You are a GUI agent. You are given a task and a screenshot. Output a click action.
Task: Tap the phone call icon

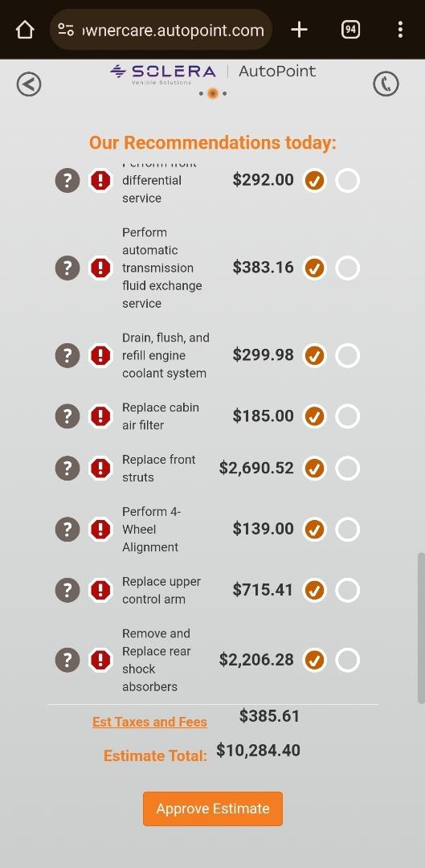(x=386, y=84)
